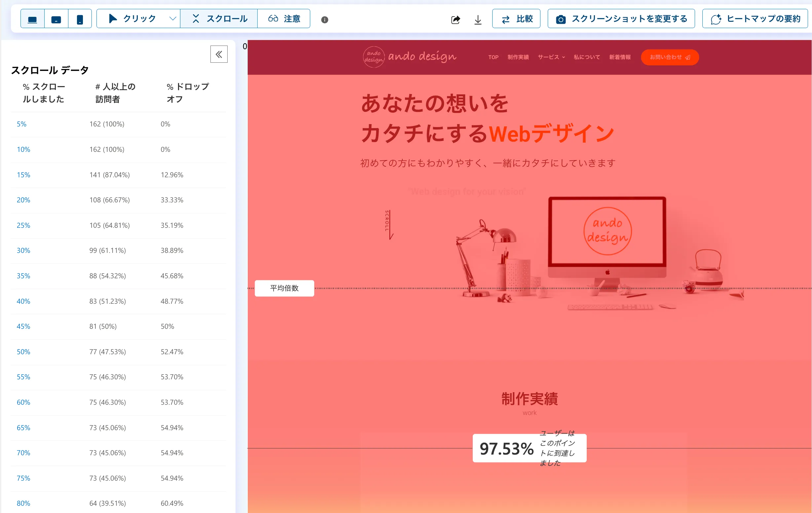Select the 15% scroll depth row link

pos(23,175)
